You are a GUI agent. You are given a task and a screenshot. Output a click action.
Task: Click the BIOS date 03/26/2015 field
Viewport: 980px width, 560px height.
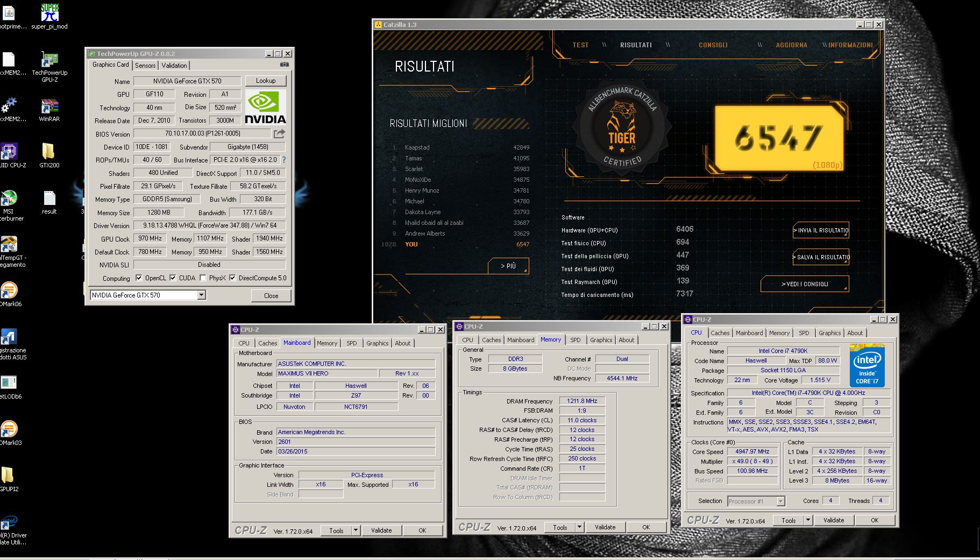point(356,451)
